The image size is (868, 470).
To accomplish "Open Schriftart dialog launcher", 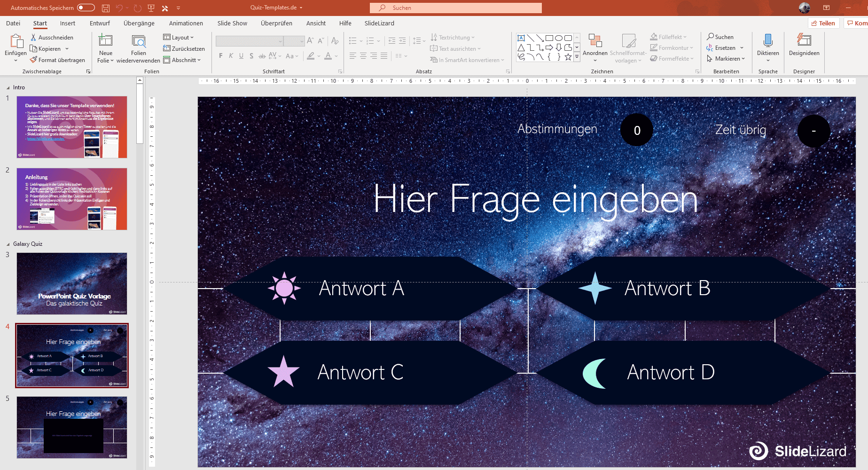I will pyautogui.click(x=340, y=71).
